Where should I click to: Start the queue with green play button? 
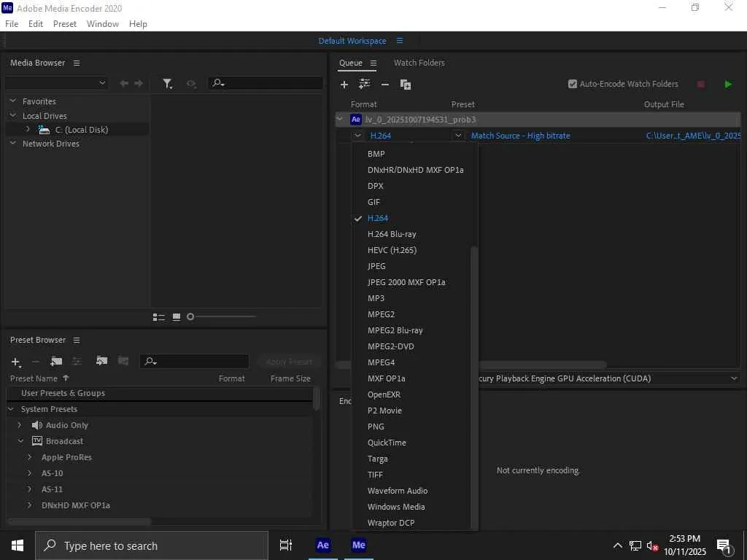coord(728,85)
